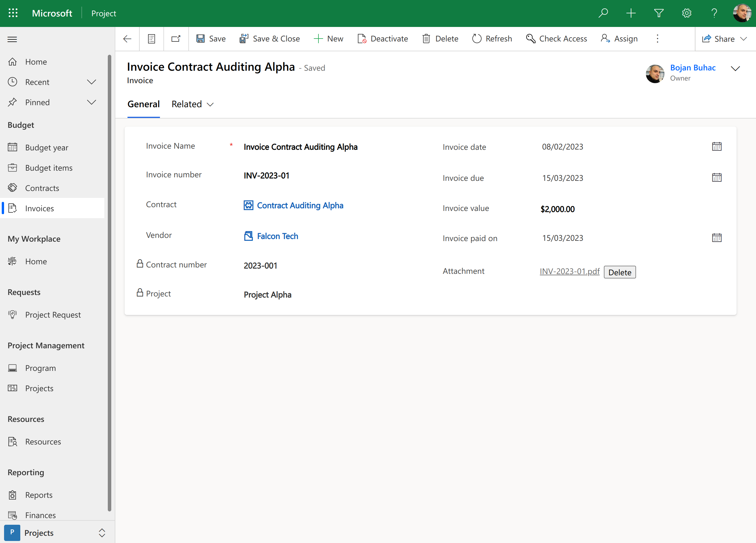Open the settings gear icon

tap(686, 13)
